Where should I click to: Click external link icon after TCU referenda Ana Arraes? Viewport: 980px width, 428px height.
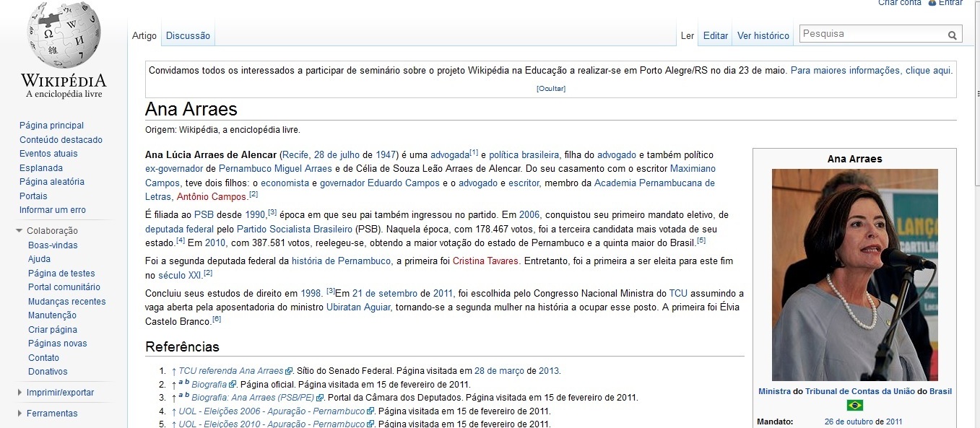click(289, 371)
